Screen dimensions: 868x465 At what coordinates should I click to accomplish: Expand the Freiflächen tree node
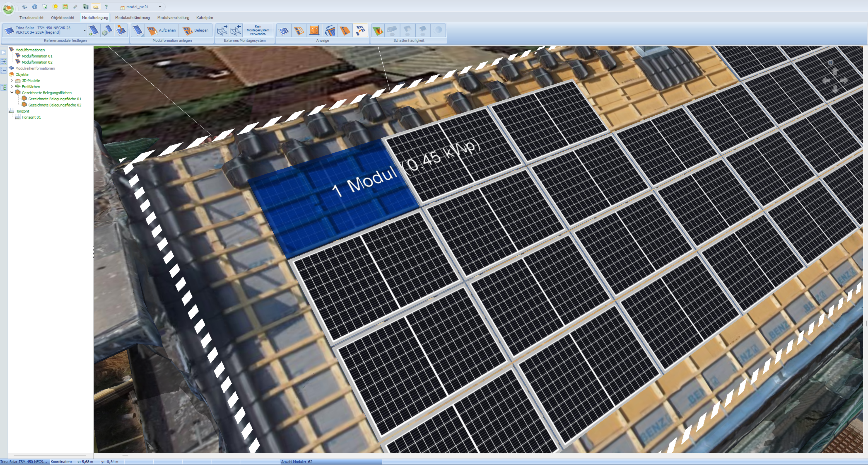point(12,87)
